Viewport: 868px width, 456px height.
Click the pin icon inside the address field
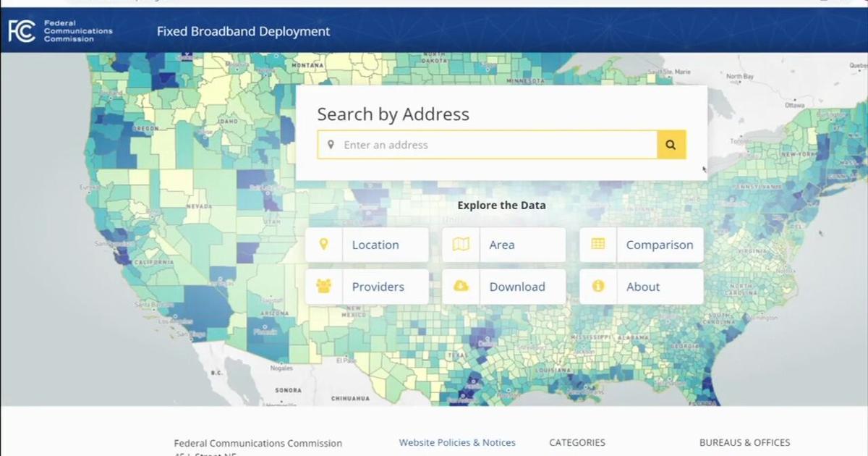pyautogui.click(x=332, y=144)
